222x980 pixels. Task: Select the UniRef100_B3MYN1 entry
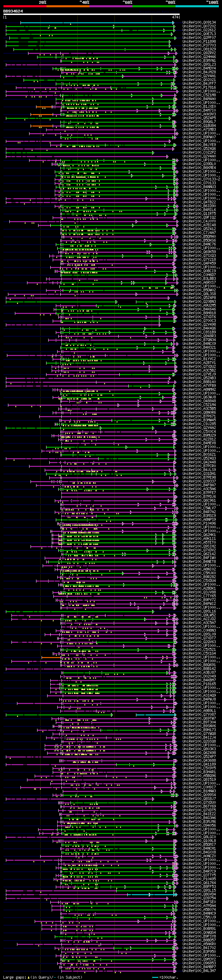[x=199, y=60]
